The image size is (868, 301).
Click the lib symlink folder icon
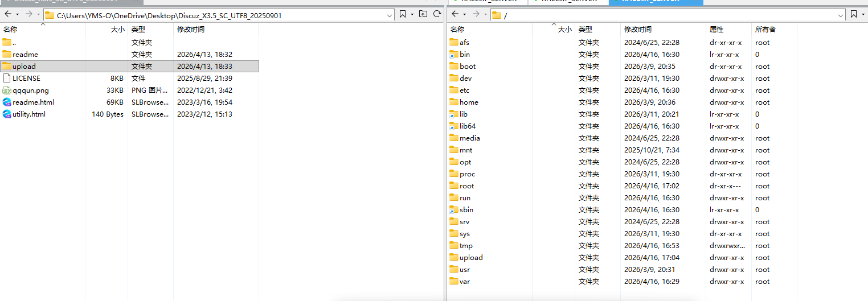tap(454, 114)
